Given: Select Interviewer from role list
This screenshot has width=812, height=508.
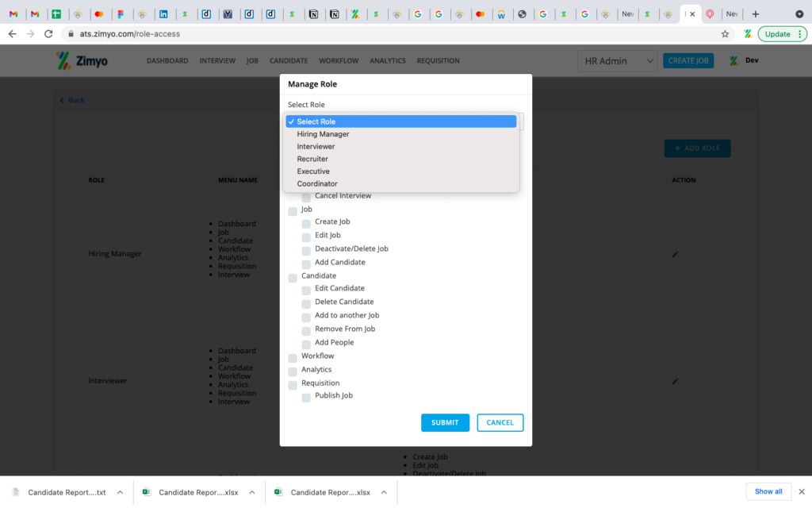Looking at the screenshot, I should 401,146.
